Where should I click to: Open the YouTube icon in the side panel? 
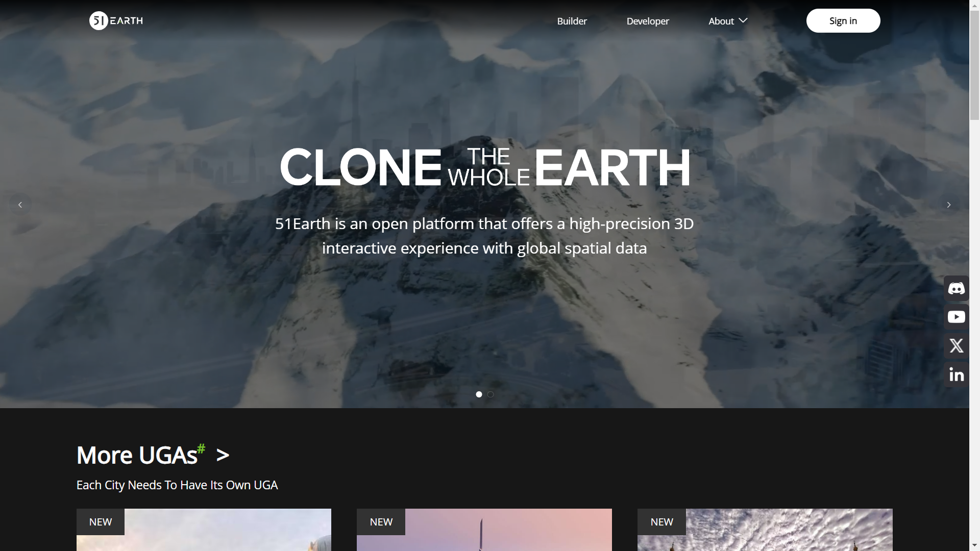[957, 317]
